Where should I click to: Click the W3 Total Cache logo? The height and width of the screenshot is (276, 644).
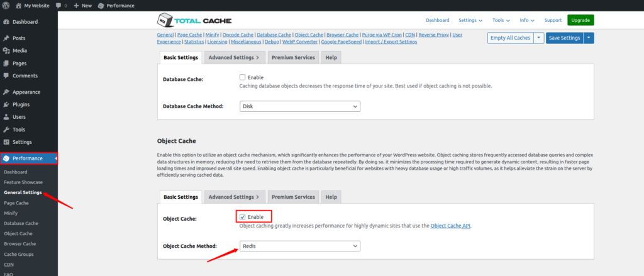pos(195,20)
